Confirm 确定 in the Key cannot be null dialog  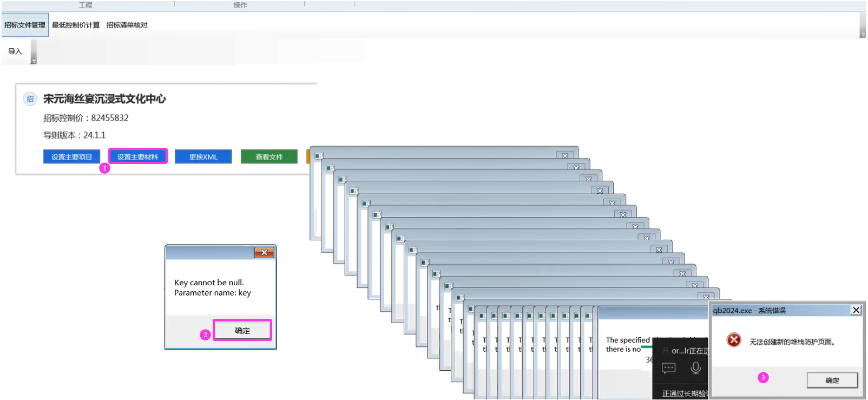pos(242,330)
